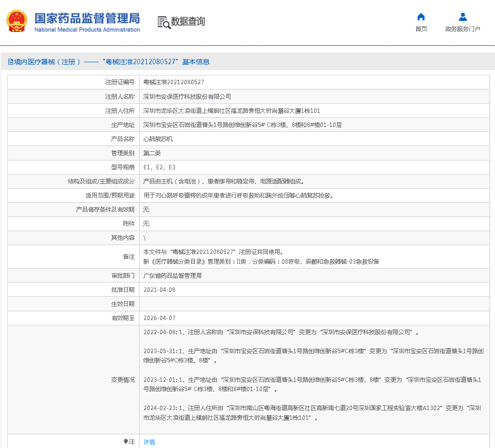
Task: Click the 适用范围/预期用途 label
Action: (x=110, y=196)
